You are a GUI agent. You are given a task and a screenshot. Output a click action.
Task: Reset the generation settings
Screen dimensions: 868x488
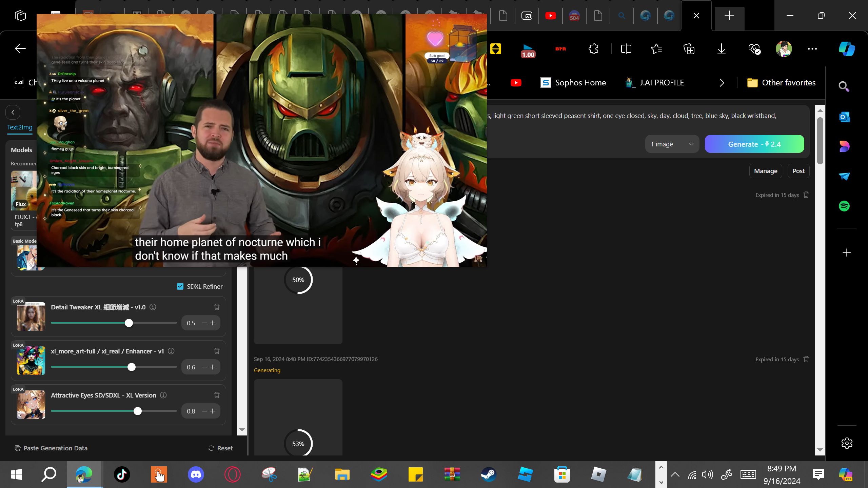point(220,448)
